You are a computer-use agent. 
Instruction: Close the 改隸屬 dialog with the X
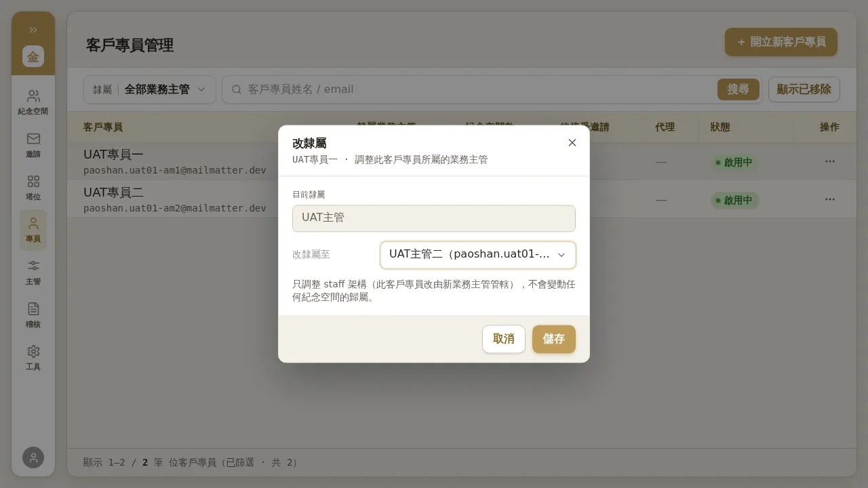[572, 142]
